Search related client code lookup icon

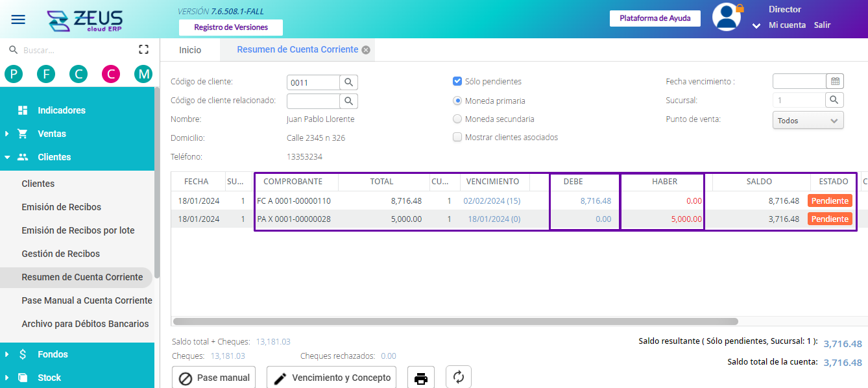[x=348, y=101]
